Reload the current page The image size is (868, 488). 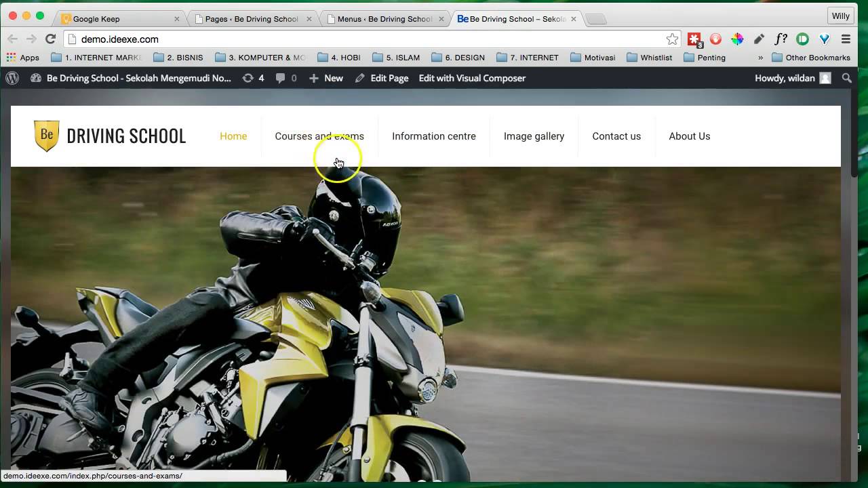pos(50,39)
